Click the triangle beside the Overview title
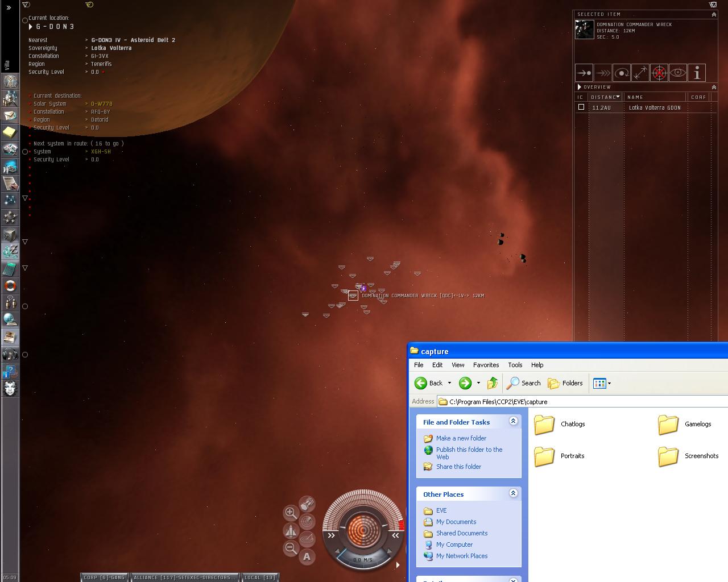Image resolution: width=728 pixels, height=582 pixels. [x=580, y=87]
